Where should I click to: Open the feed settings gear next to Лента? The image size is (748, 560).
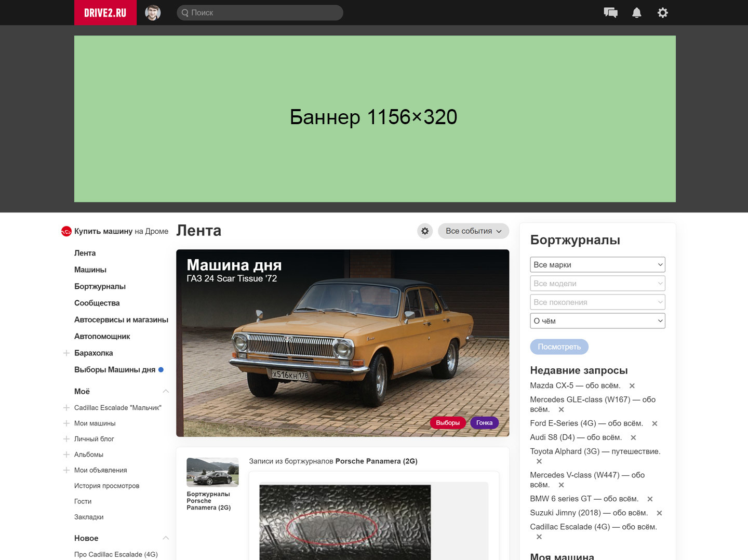(425, 231)
